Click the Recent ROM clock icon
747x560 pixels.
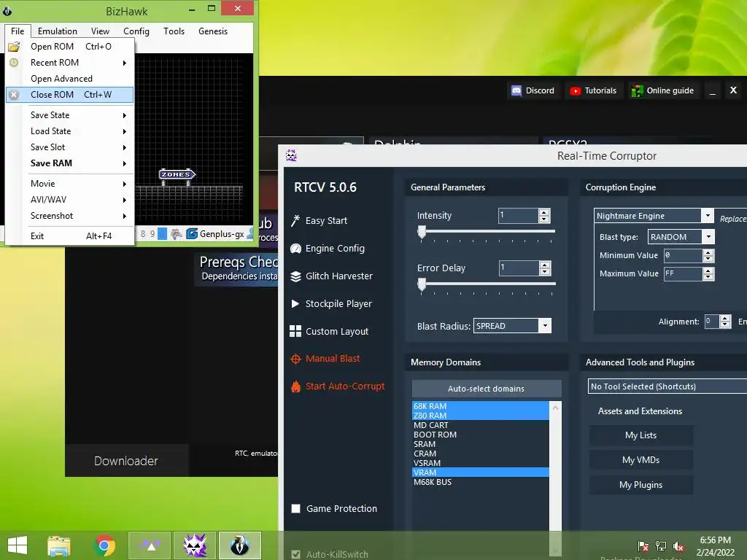[14, 63]
